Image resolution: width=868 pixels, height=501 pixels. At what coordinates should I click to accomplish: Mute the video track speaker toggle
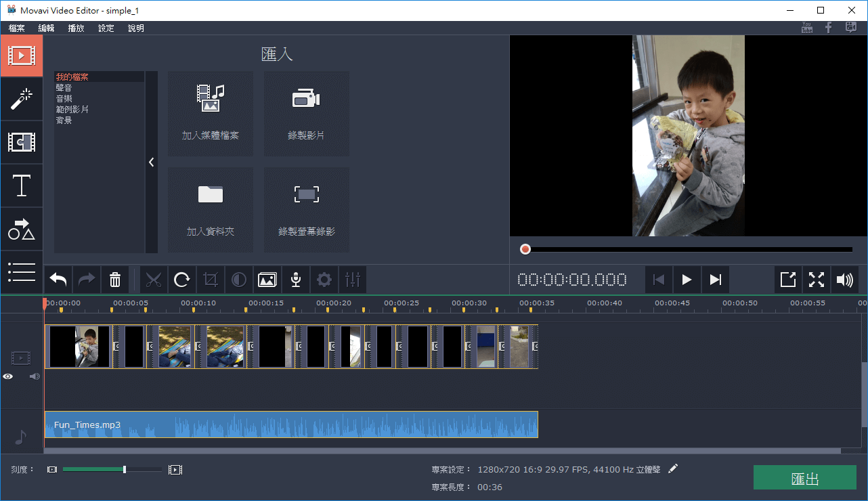tap(34, 376)
